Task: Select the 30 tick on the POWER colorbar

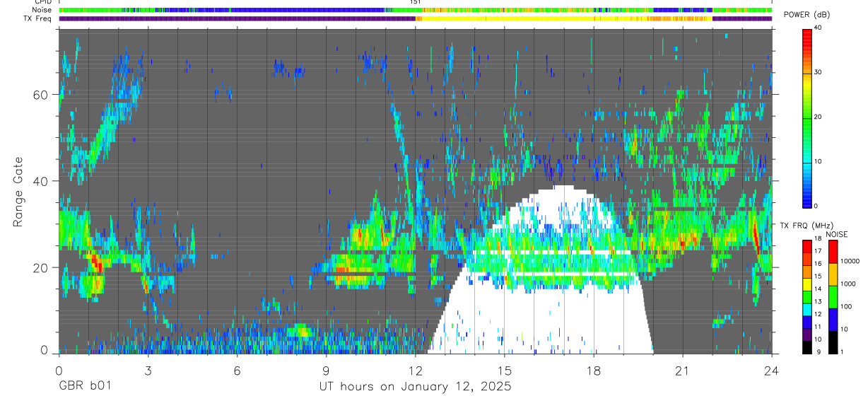Action: pyautogui.click(x=819, y=73)
